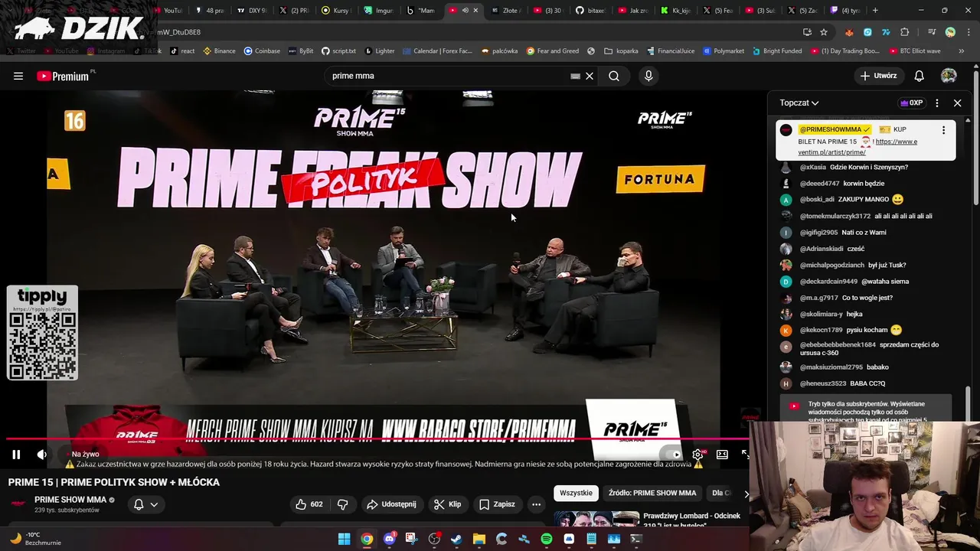Viewport: 980px width, 551px height.
Task: Expand the Topczat chat mode dropdown
Action: click(x=799, y=103)
